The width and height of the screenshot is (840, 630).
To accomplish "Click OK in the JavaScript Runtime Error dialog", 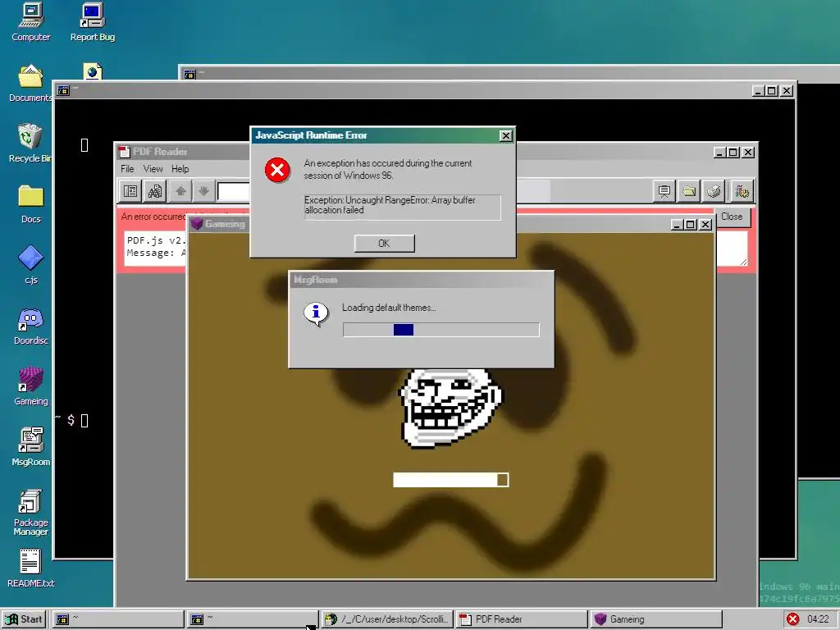I will (384, 243).
